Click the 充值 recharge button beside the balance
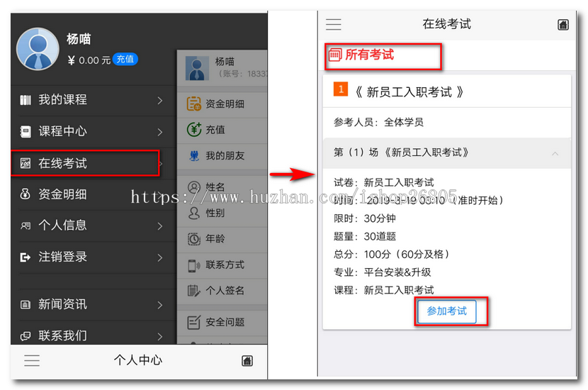 pos(125,59)
